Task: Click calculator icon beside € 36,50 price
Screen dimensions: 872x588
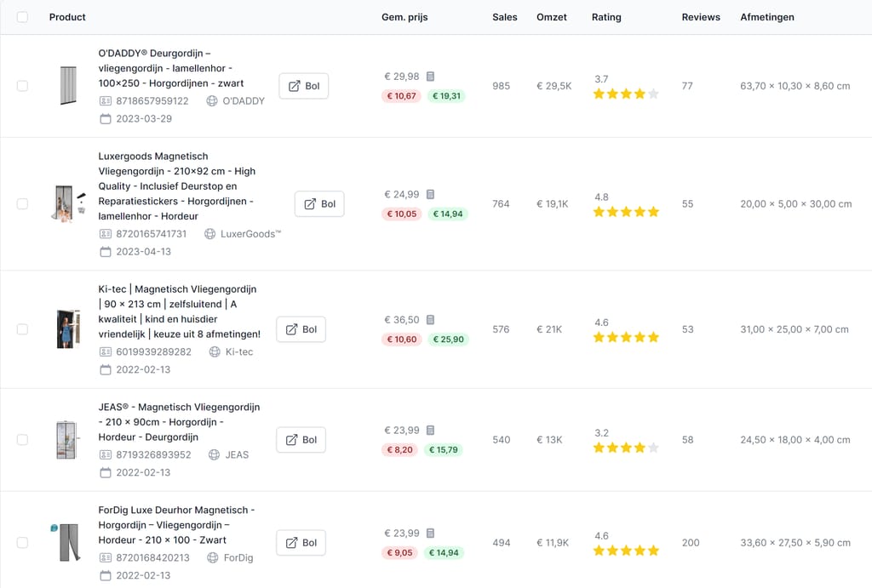Action: 431,320
